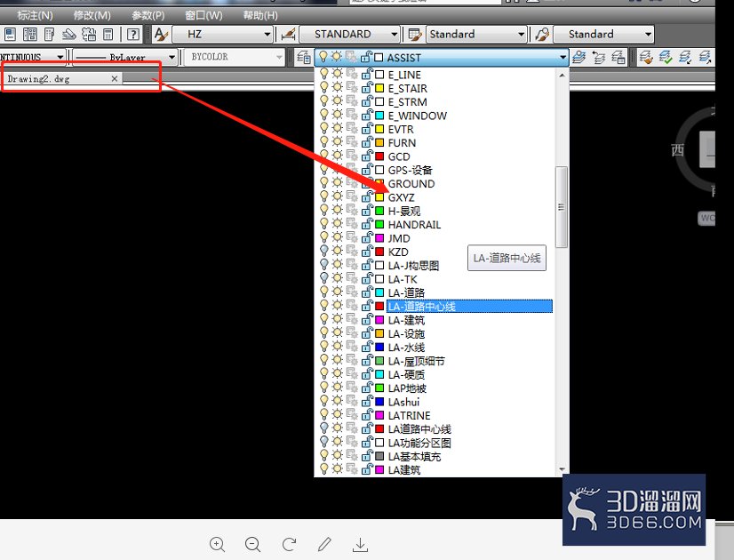Close the Drawing2.dwg tab
This screenshot has height=560, width=734.
pyautogui.click(x=115, y=78)
